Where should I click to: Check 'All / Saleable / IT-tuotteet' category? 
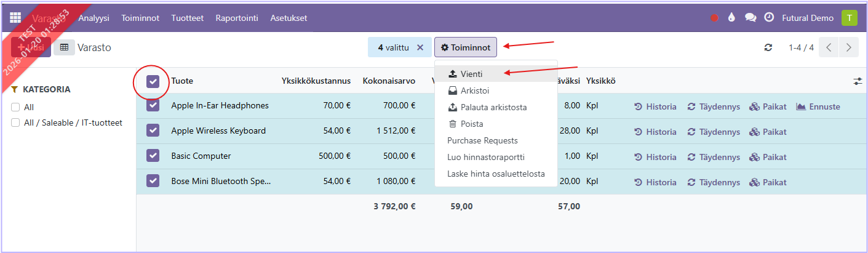coord(15,122)
